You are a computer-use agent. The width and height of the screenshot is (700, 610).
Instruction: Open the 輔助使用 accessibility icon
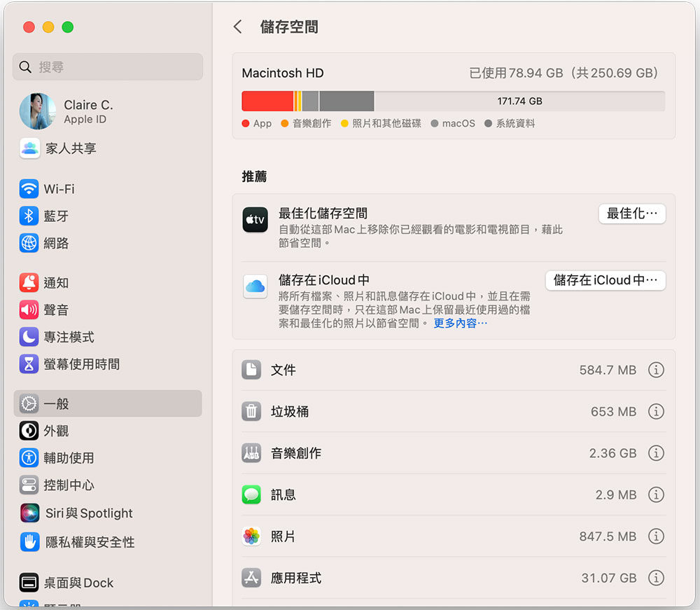pos(29,458)
